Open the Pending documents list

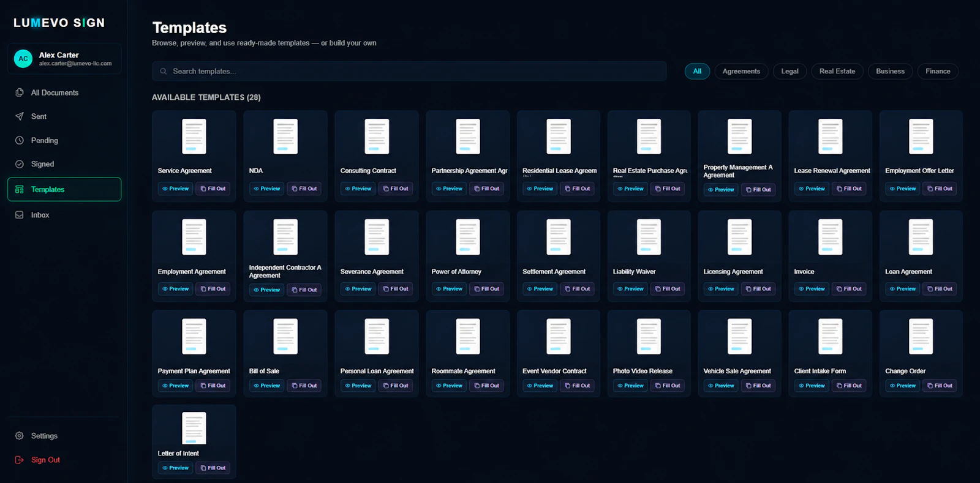click(x=64, y=140)
